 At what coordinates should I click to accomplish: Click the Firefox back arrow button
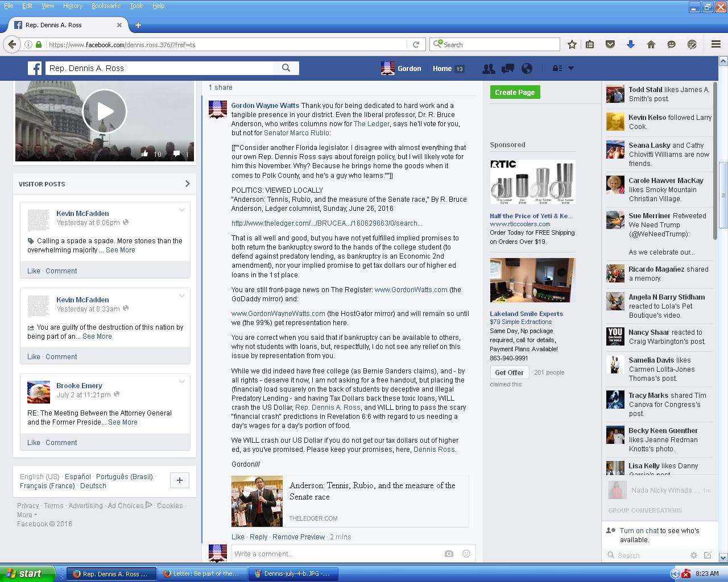click(x=11, y=44)
